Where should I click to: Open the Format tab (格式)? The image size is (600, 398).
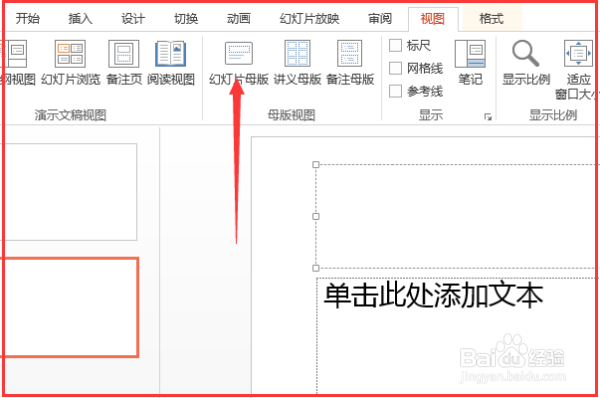[x=492, y=18]
